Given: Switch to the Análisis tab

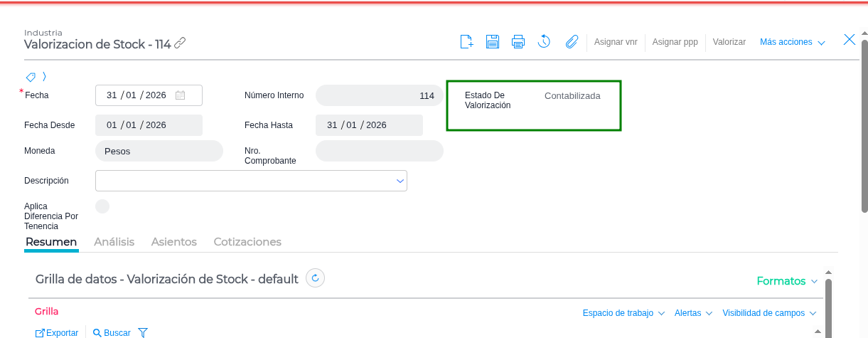Looking at the screenshot, I should pyautogui.click(x=114, y=242).
